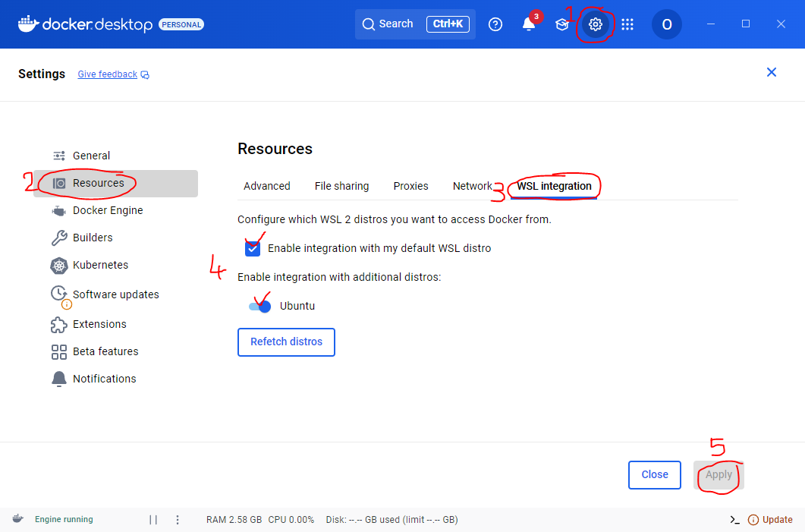This screenshot has height=532, width=805.
Task: Pause the engine with pause icon
Action: (x=153, y=520)
